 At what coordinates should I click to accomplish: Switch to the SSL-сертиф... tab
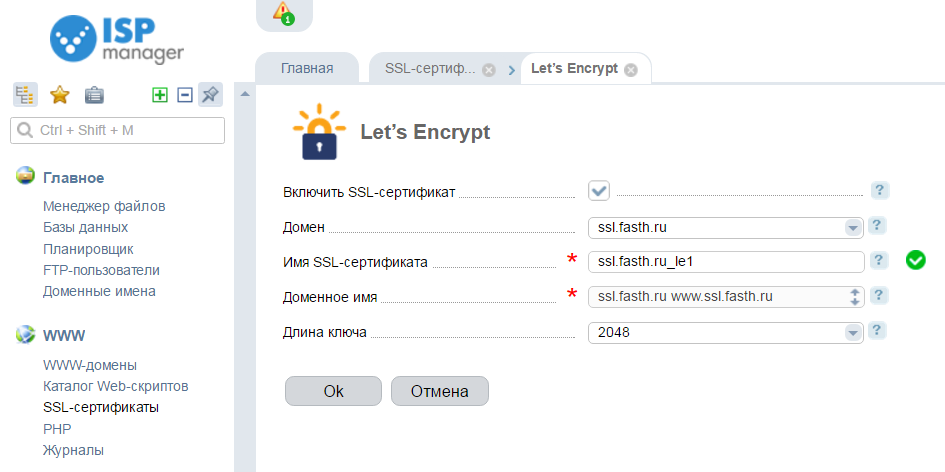[x=439, y=69]
